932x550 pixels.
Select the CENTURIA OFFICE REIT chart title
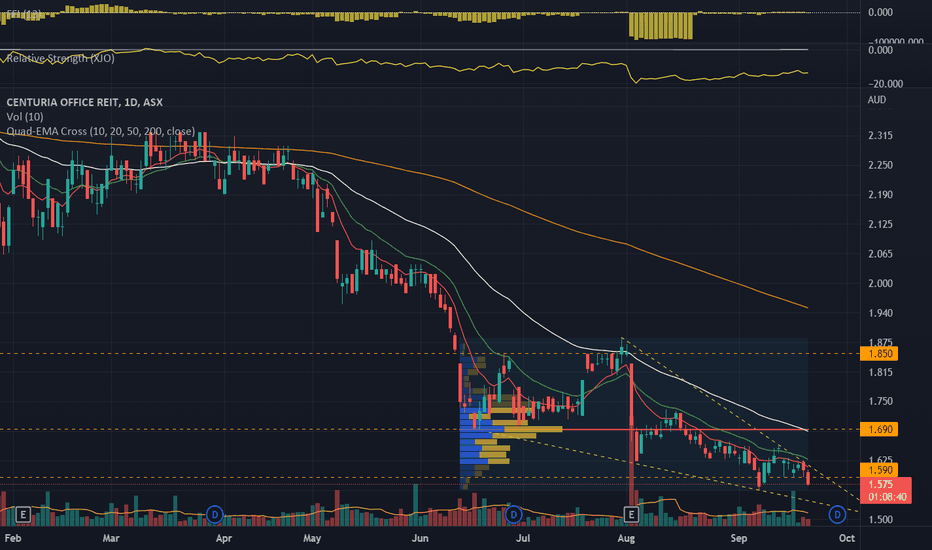84,102
